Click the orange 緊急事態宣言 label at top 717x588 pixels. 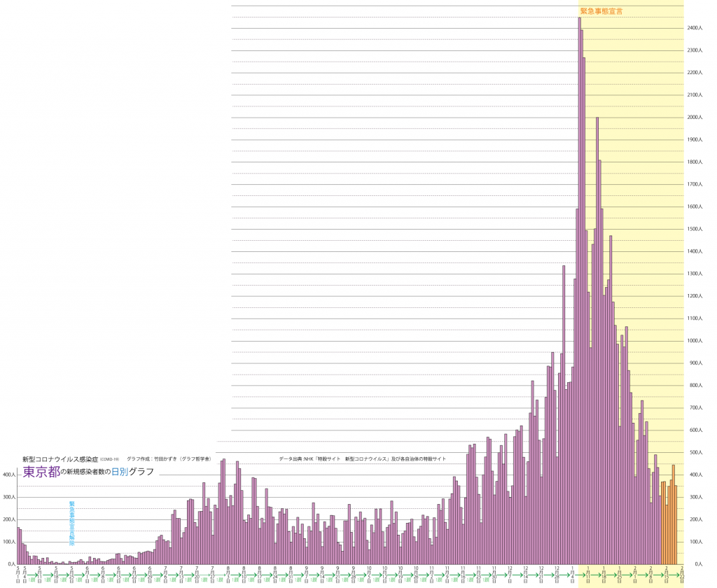click(601, 11)
